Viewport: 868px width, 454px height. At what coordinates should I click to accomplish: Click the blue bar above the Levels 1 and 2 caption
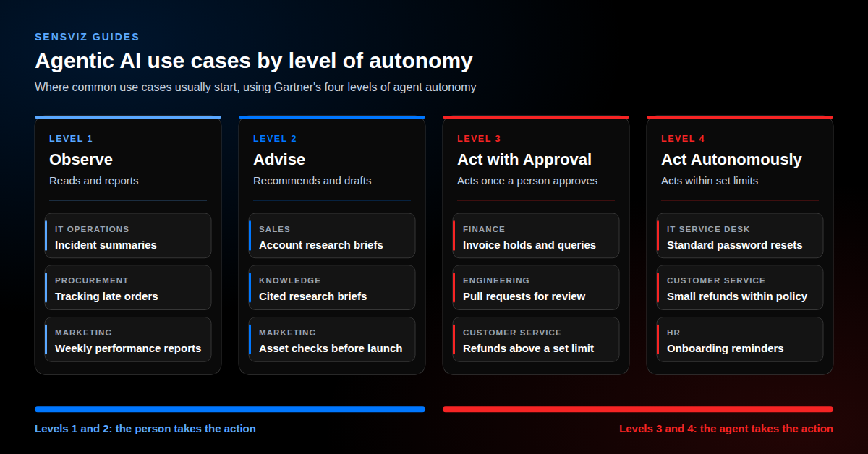(230, 409)
